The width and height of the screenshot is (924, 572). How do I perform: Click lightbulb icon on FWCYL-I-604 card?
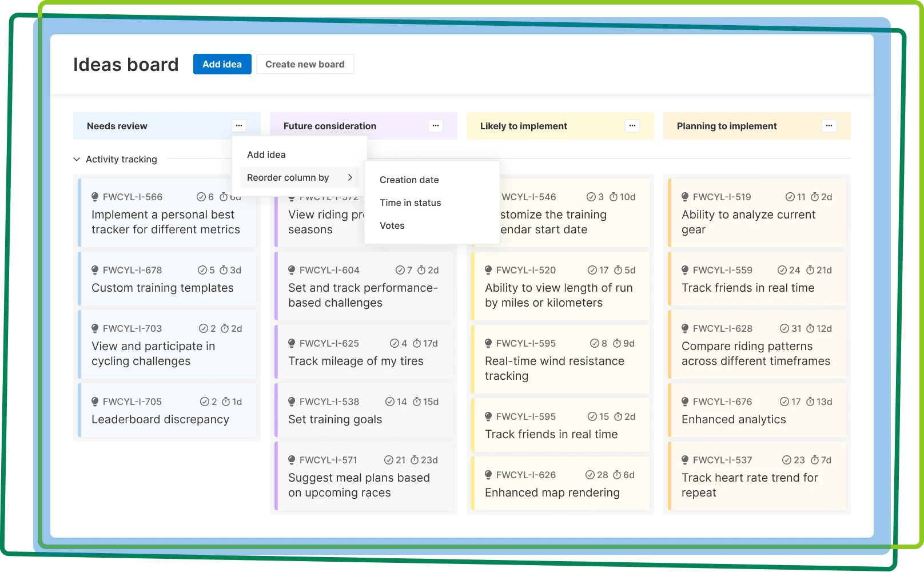pos(292,270)
